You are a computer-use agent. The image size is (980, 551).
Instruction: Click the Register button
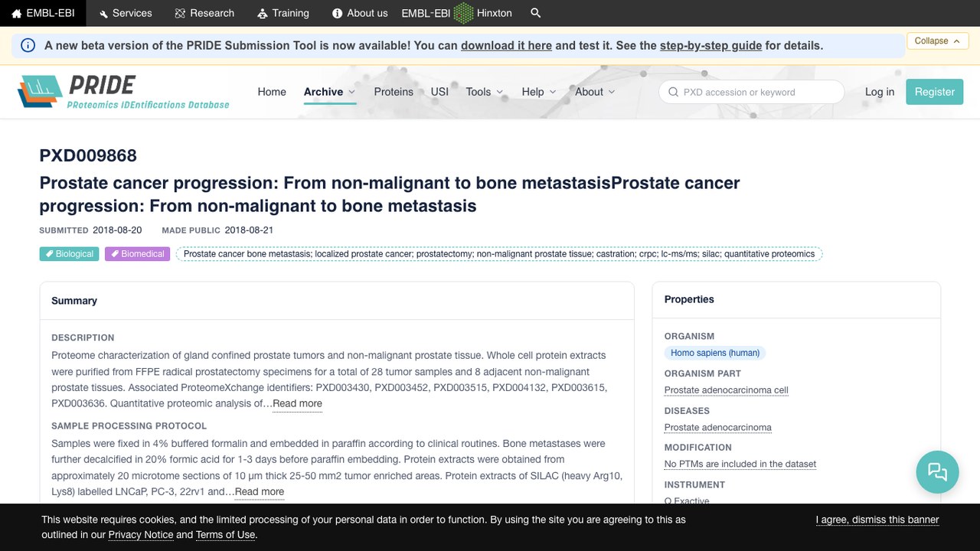coord(935,92)
